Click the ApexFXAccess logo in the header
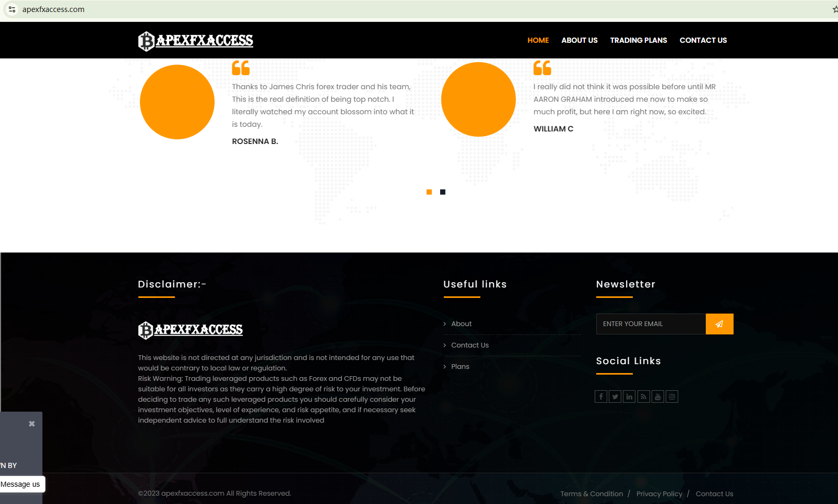Screen dimensions: 838x504 click(196, 41)
